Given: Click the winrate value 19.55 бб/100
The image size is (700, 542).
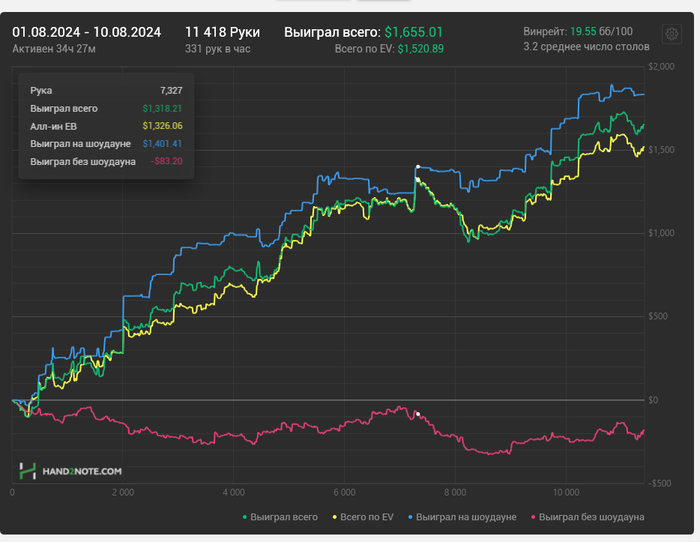Looking at the screenshot, I should point(601,31).
